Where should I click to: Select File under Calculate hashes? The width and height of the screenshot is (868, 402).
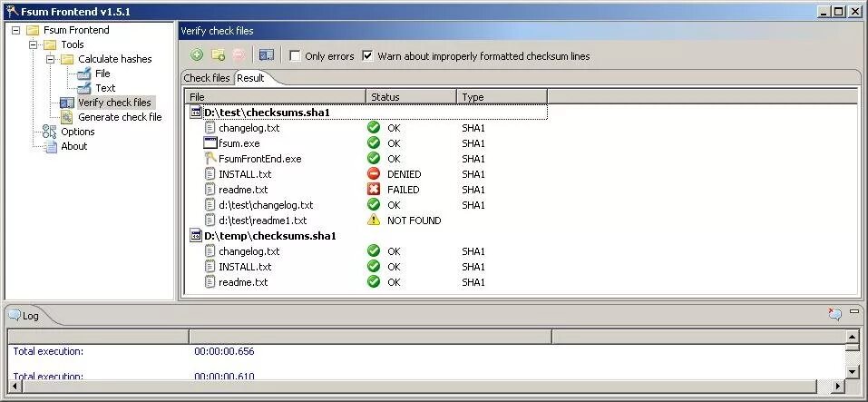click(x=102, y=74)
